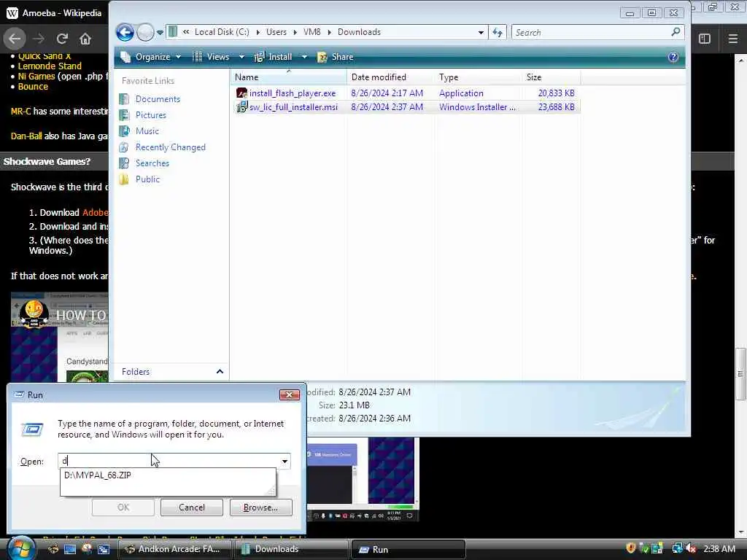Image resolution: width=747 pixels, height=560 pixels.
Task: Click the Public folder icon
Action: tap(124, 179)
